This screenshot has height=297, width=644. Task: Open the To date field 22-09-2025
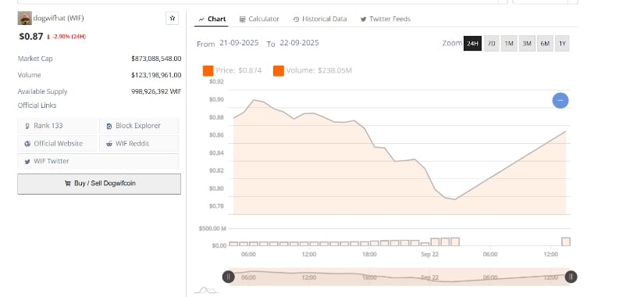coord(299,43)
